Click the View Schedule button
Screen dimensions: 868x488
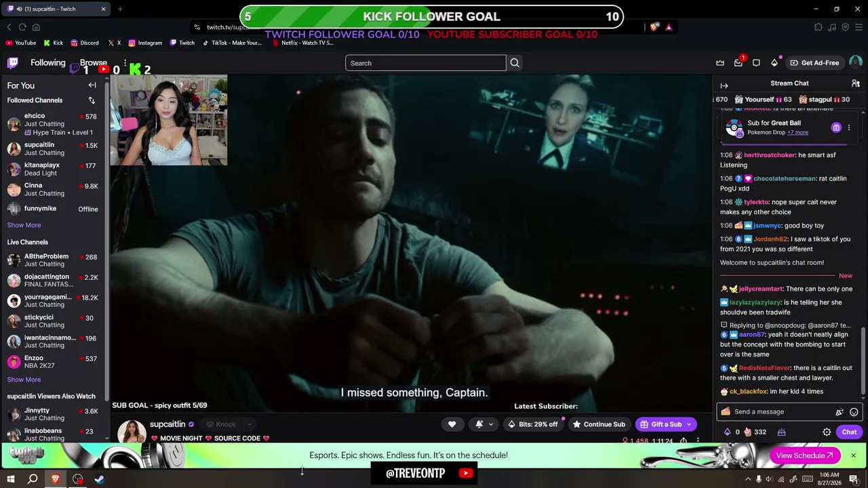coord(805,455)
